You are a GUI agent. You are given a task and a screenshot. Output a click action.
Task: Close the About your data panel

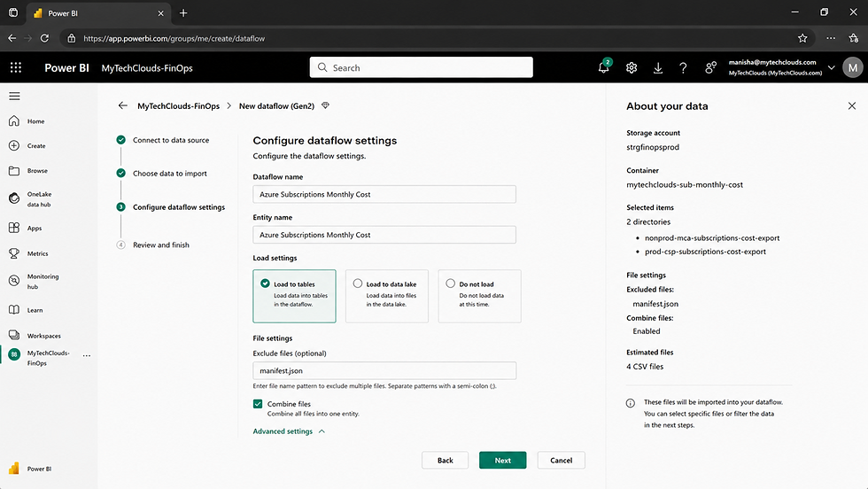pos(851,105)
